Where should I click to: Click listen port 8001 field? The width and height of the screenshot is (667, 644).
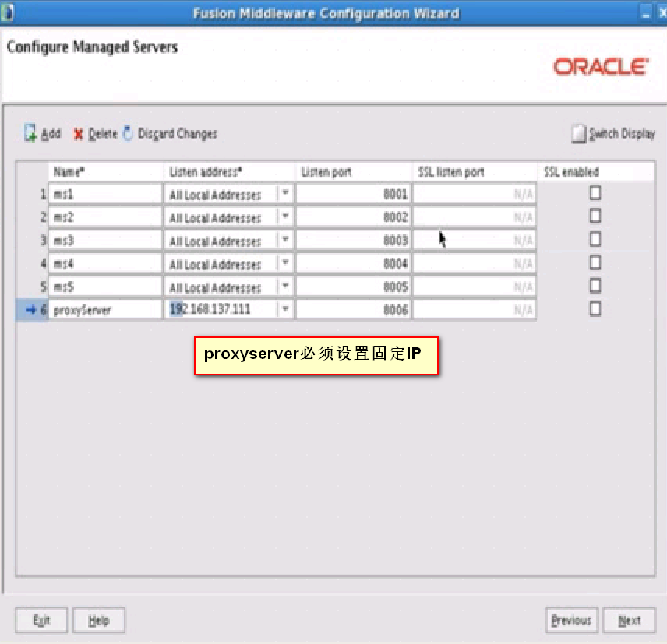click(353, 194)
